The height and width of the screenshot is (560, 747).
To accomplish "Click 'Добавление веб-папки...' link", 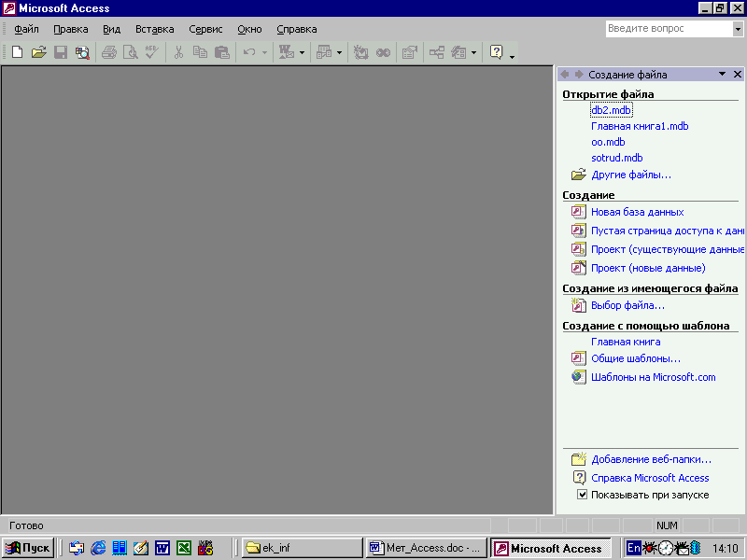I will pyautogui.click(x=651, y=459).
